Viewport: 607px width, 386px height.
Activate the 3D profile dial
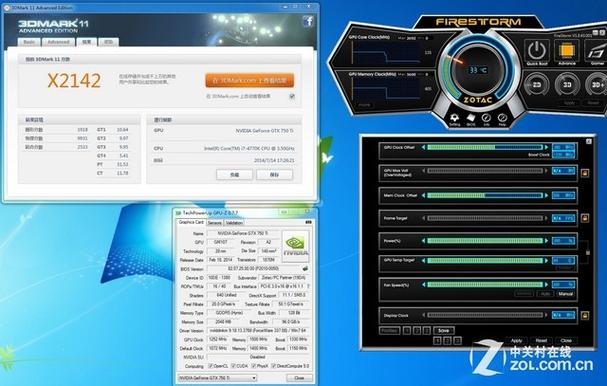567,84
